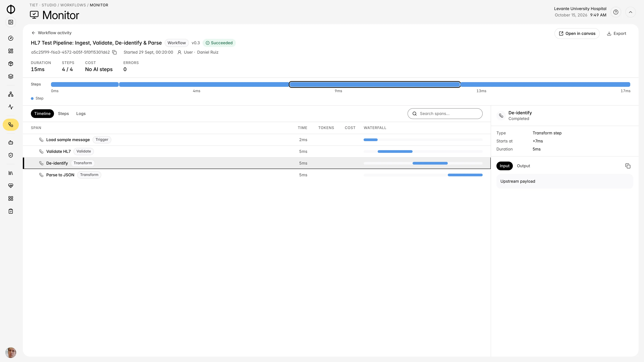644x362 pixels.
Task: Click Validate HL7 waterfall bar
Action: coord(395,151)
